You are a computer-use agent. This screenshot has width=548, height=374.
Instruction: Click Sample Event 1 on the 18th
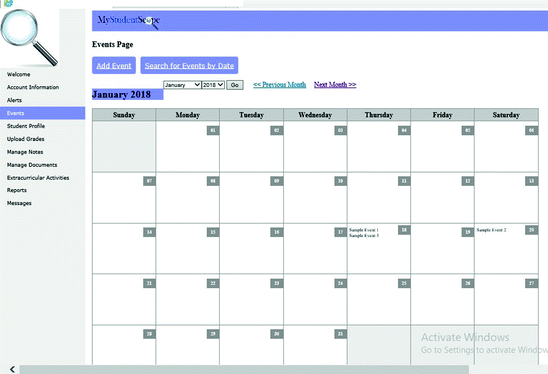364,230
